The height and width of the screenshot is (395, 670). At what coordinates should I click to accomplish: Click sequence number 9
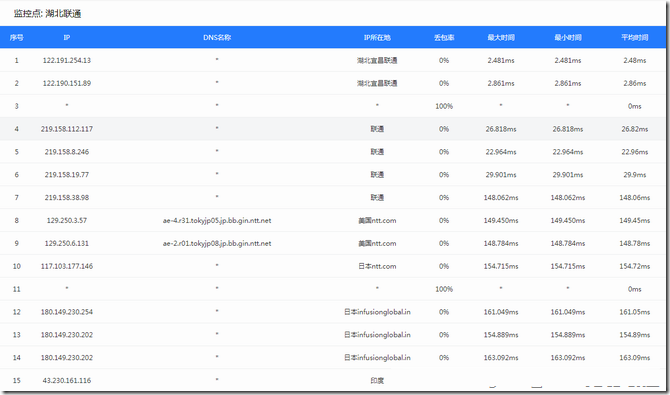click(17, 243)
